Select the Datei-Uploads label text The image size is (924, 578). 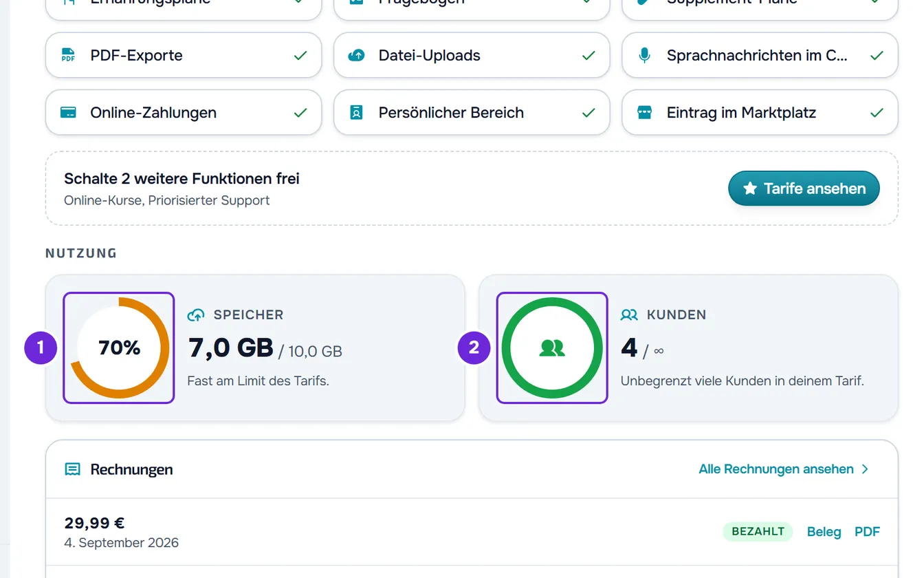(x=429, y=56)
